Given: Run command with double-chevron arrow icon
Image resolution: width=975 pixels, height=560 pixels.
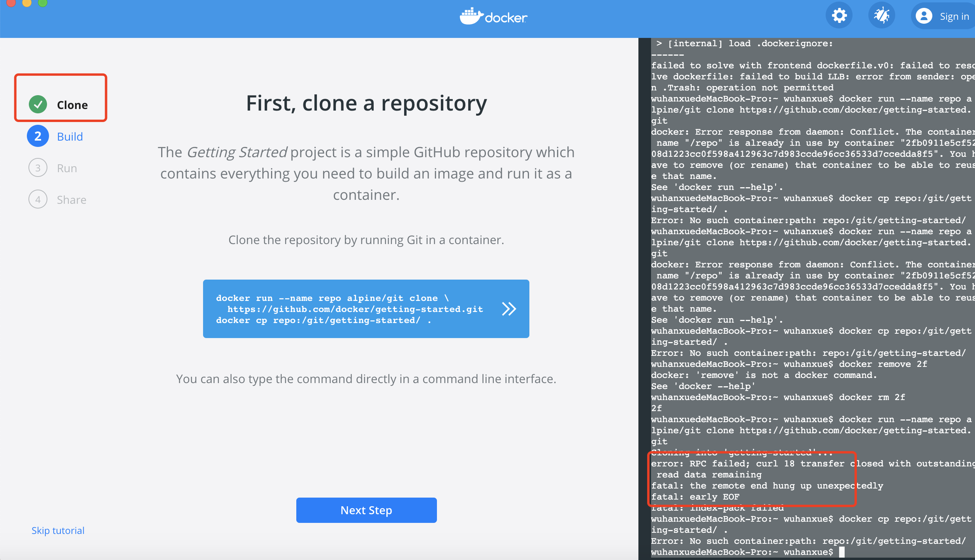Looking at the screenshot, I should (509, 309).
